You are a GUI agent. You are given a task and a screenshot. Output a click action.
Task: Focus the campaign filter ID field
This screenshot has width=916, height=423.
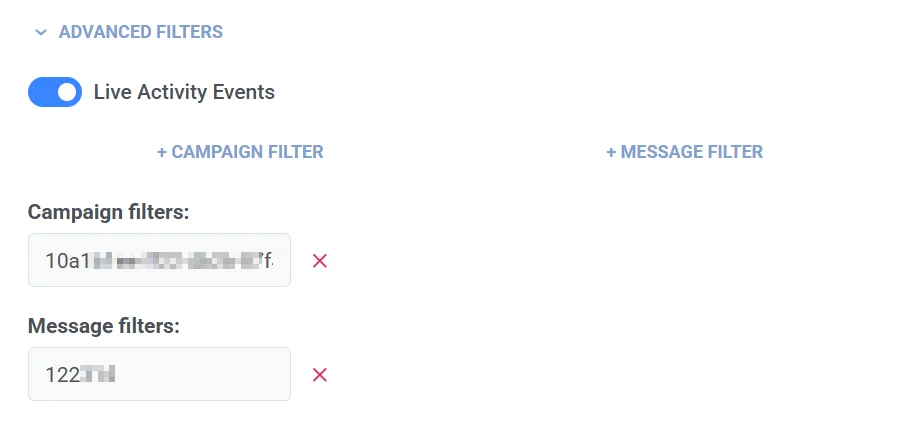click(160, 261)
